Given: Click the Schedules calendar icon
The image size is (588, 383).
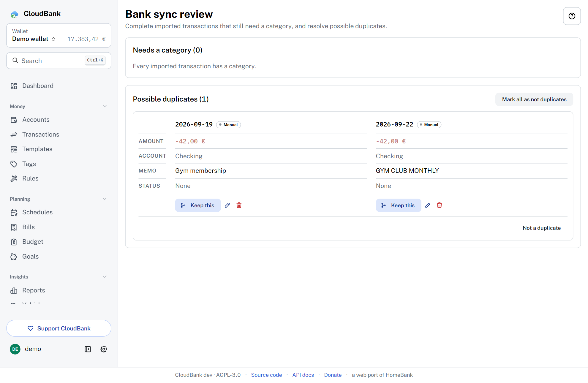Looking at the screenshot, I should click(x=14, y=213).
